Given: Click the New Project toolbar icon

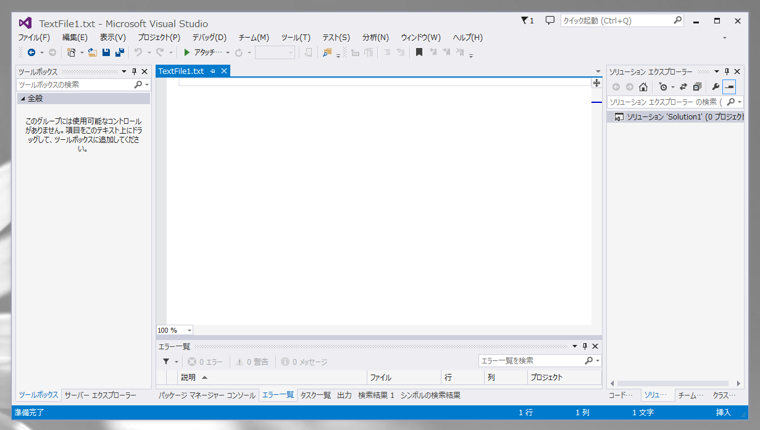Looking at the screenshot, I should (71, 52).
